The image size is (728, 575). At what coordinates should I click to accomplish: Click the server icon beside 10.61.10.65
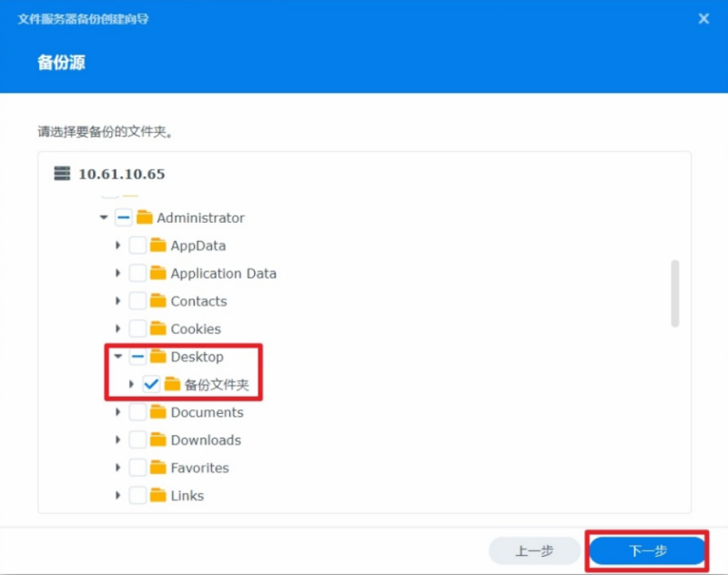pyautogui.click(x=62, y=174)
